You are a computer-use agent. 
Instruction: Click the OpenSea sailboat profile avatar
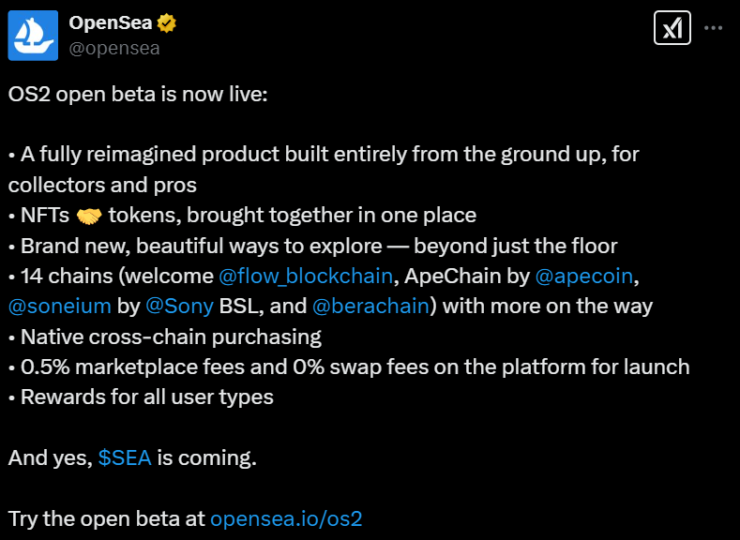click(x=33, y=35)
